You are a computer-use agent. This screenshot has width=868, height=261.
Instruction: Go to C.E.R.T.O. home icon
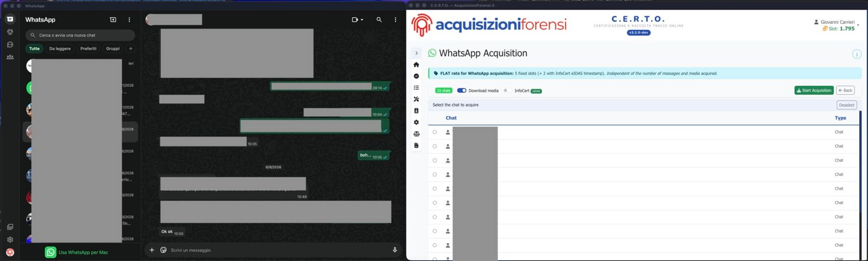coord(416,64)
